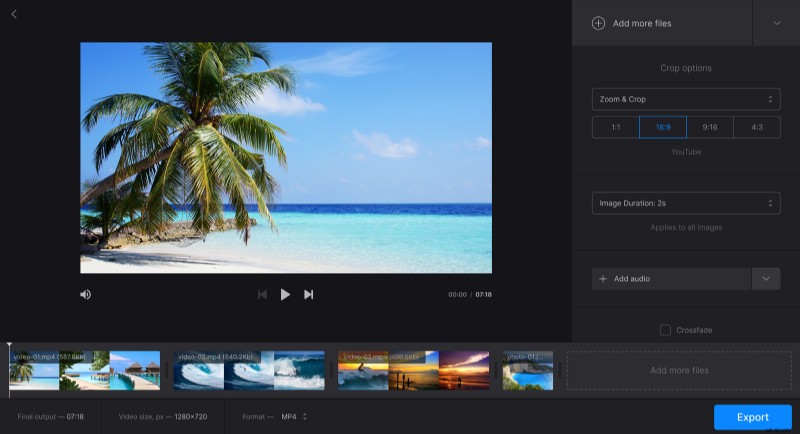Image resolution: width=800 pixels, height=434 pixels.
Task: Click the 07:18 total time readout
Action: [484, 294]
